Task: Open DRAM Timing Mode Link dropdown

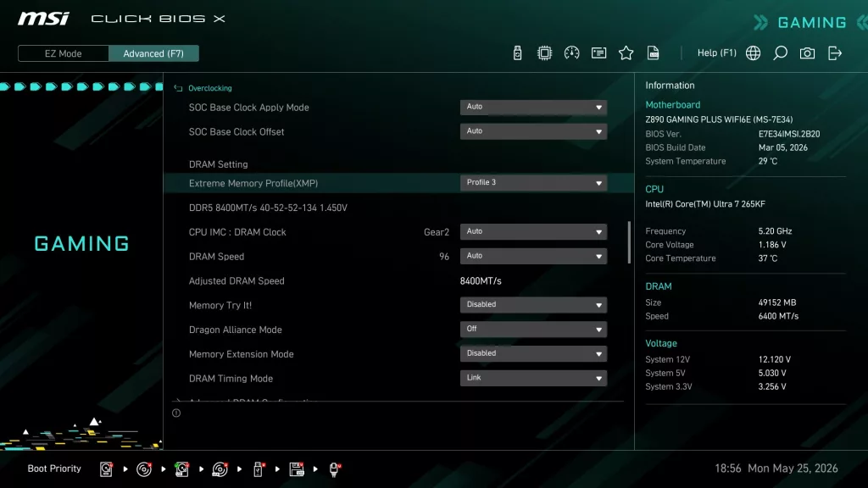Action: click(533, 377)
